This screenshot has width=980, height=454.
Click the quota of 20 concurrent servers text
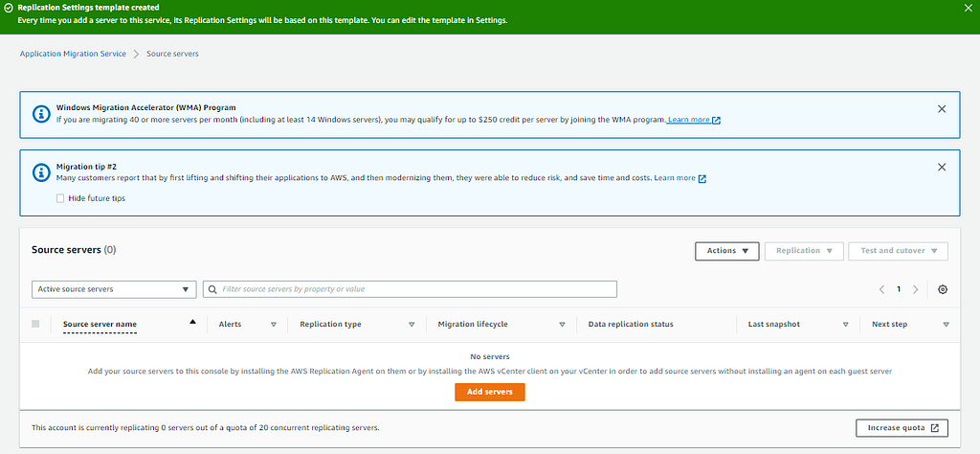[206, 428]
